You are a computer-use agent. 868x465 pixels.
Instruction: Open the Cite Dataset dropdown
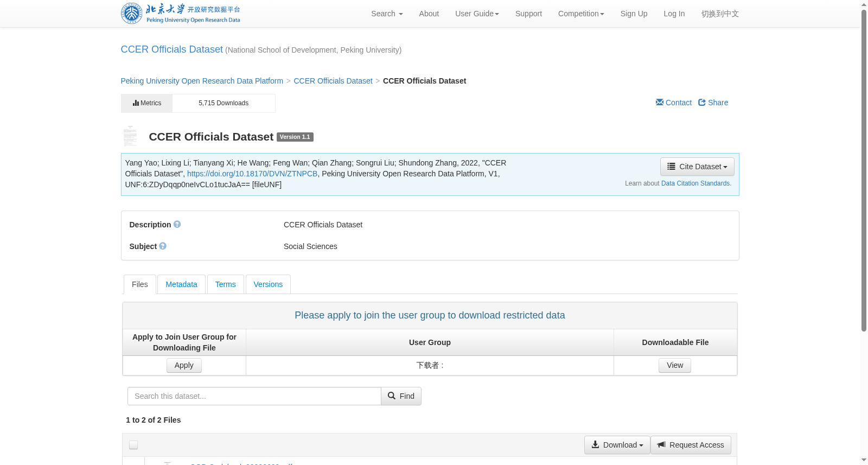coord(697,167)
